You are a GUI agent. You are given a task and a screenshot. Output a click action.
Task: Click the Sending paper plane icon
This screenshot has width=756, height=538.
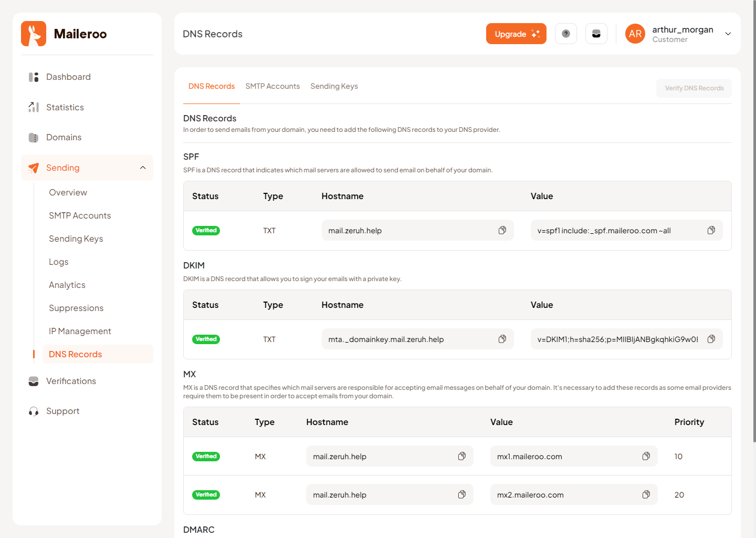(34, 168)
